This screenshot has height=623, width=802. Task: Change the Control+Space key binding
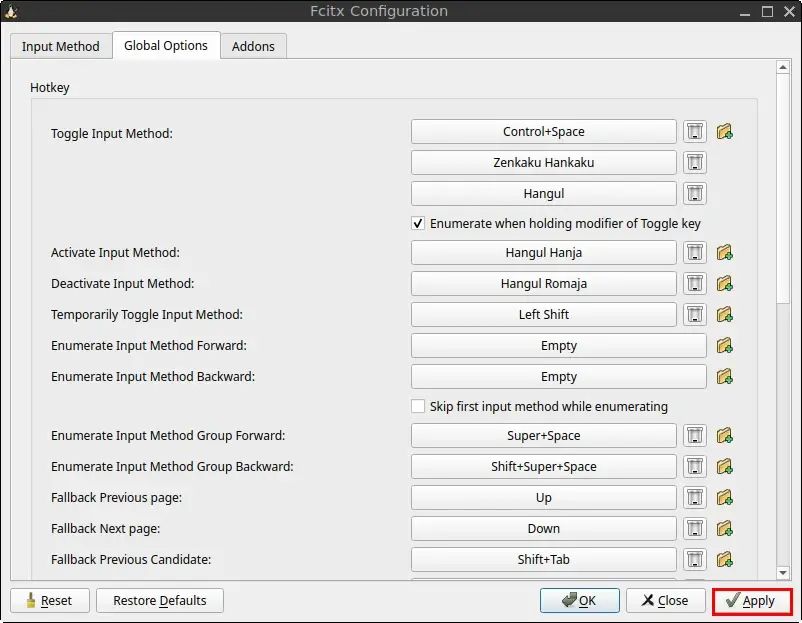point(544,131)
